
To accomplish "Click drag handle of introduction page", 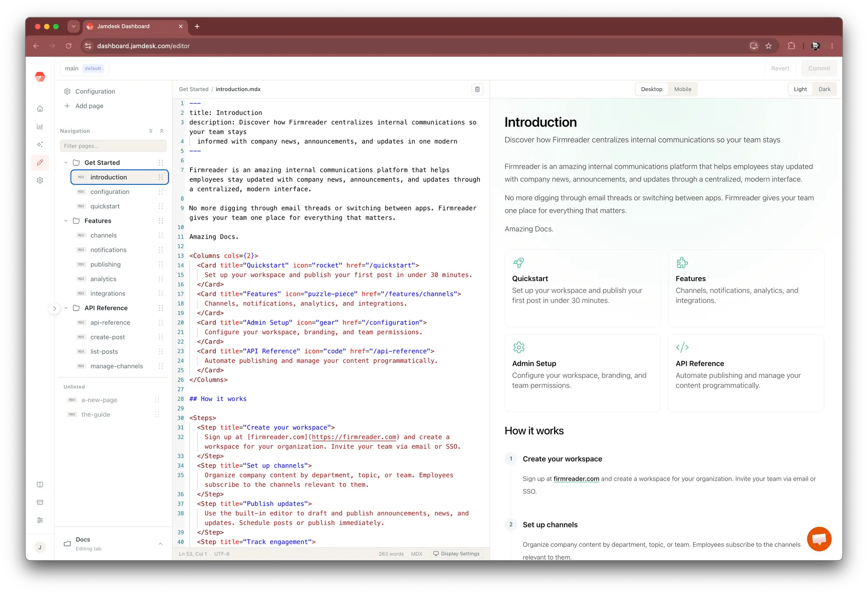I will (161, 177).
